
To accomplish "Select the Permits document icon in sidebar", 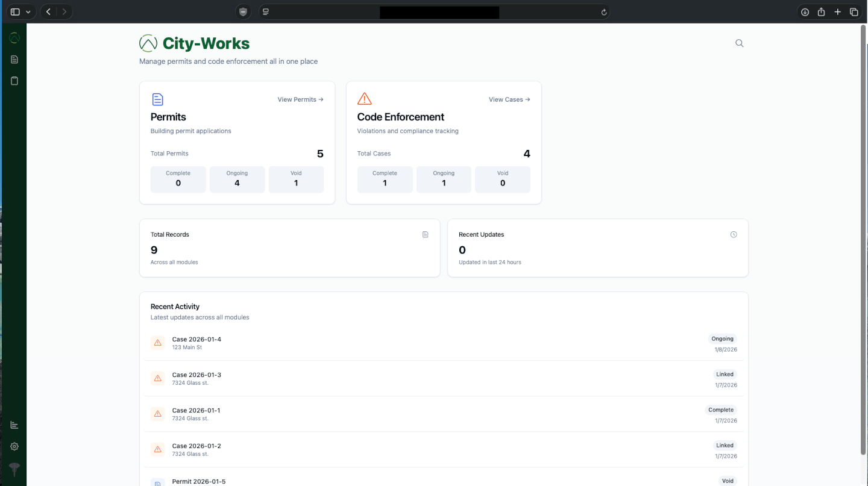I will 14,59.
